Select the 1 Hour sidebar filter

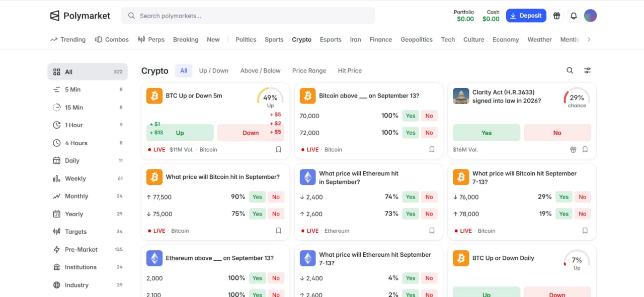tap(88, 125)
